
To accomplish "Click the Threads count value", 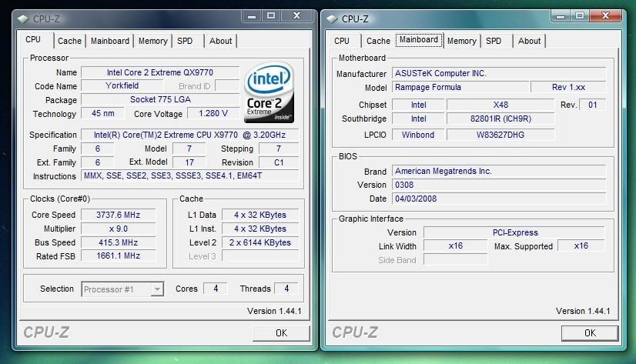I will tap(286, 289).
